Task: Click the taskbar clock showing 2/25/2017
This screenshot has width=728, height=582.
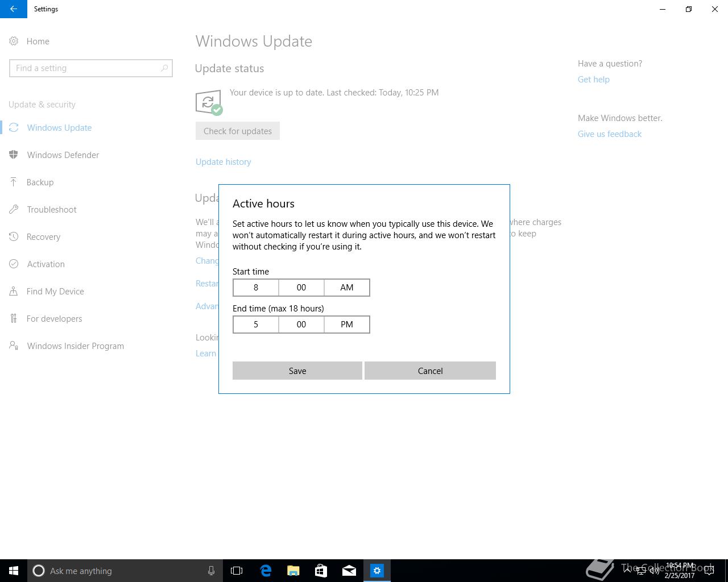Action: [x=680, y=571]
